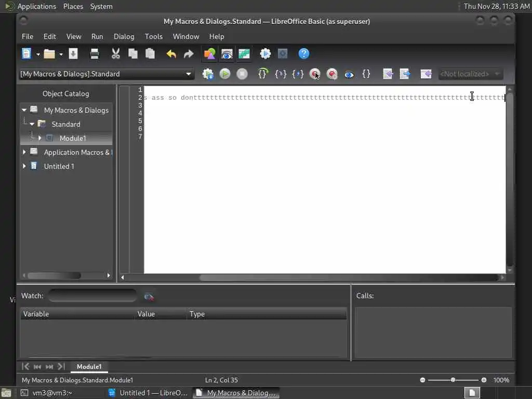
Task: Click the zoom in plus button
Action: click(x=484, y=380)
